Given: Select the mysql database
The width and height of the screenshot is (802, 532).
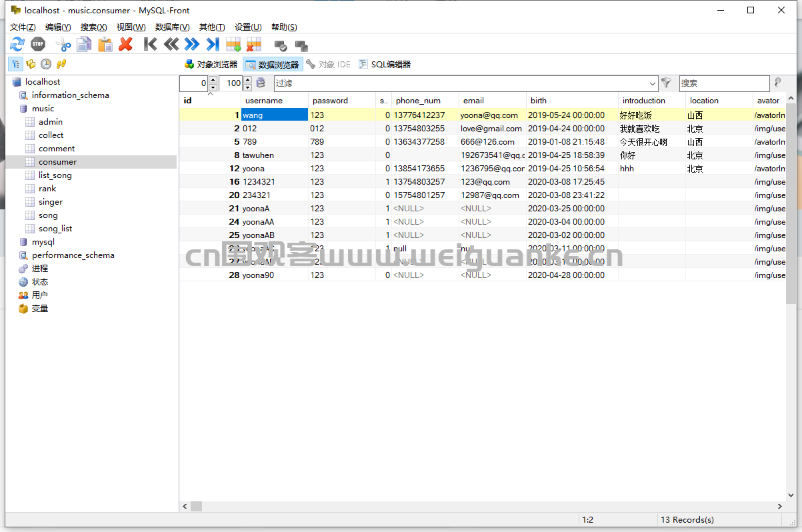Looking at the screenshot, I should click(43, 241).
